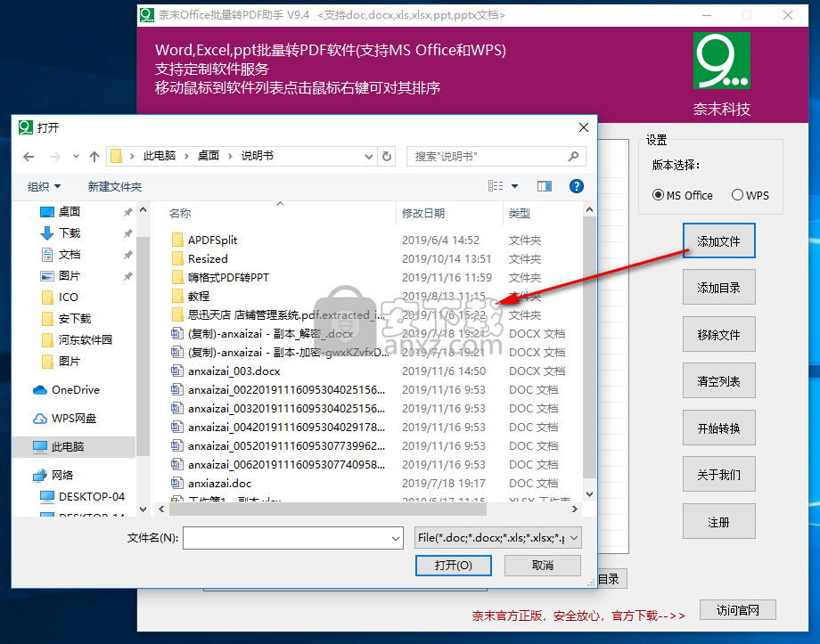Image resolution: width=820 pixels, height=644 pixels.
Task: Select 此电脑 in sidebar
Action: (x=74, y=447)
